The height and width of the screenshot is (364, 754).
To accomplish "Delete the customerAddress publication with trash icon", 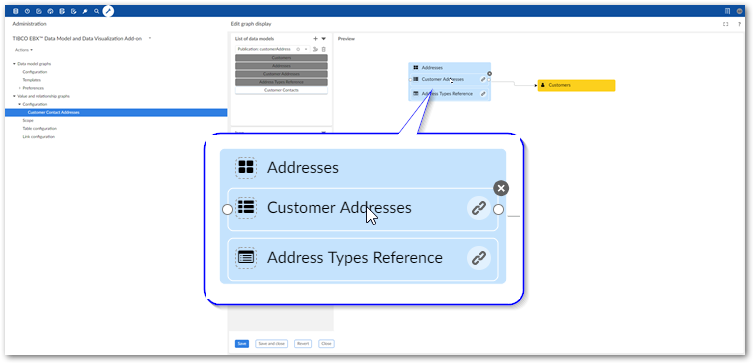I will (324, 49).
